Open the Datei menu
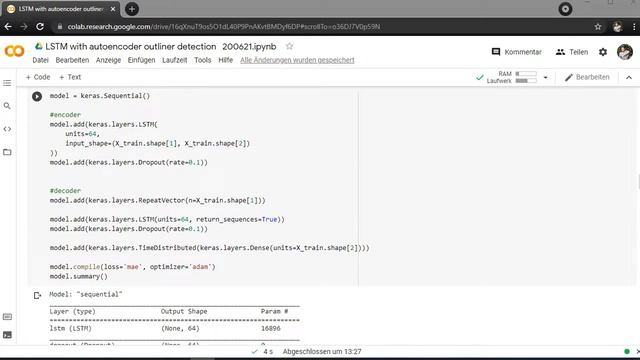 pyautogui.click(x=40, y=60)
